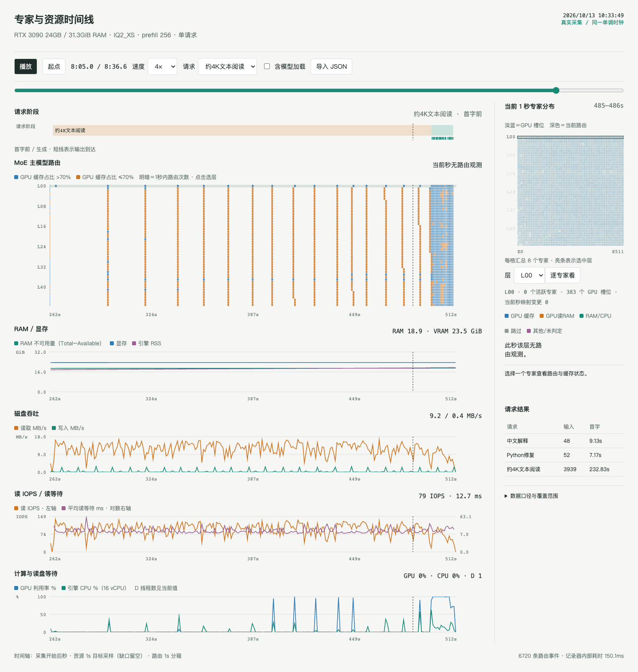Click the 其他/未判定 legend entry
This screenshot has width=638, height=672.
point(545,331)
